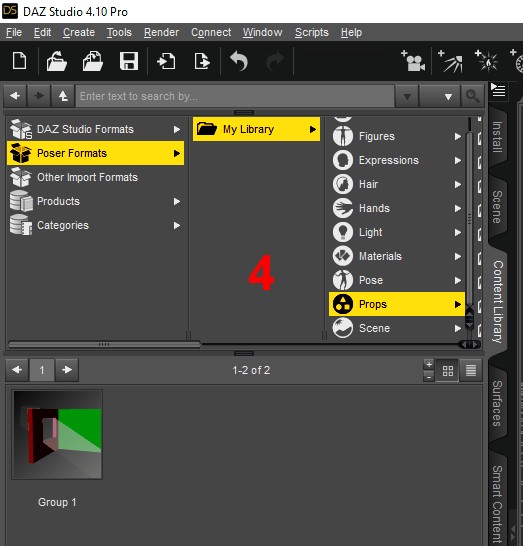523x546 pixels.
Task: Click the Export file toolbar icon
Action: pyautogui.click(x=202, y=61)
